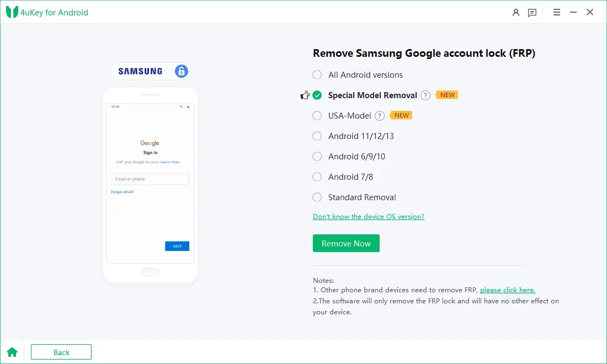Select the USA-Model radio button

(317, 116)
